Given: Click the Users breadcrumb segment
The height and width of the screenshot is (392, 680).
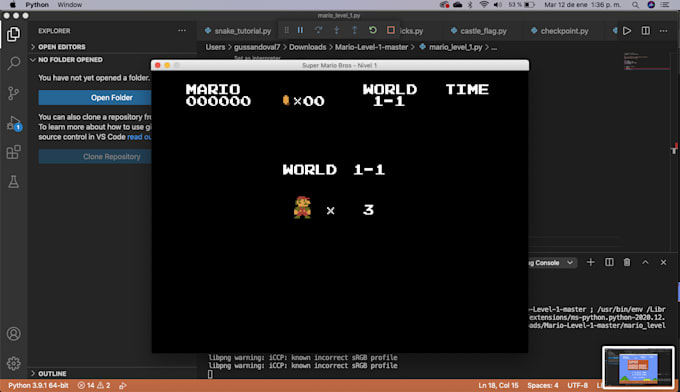Looking at the screenshot, I should tap(216, 47).
